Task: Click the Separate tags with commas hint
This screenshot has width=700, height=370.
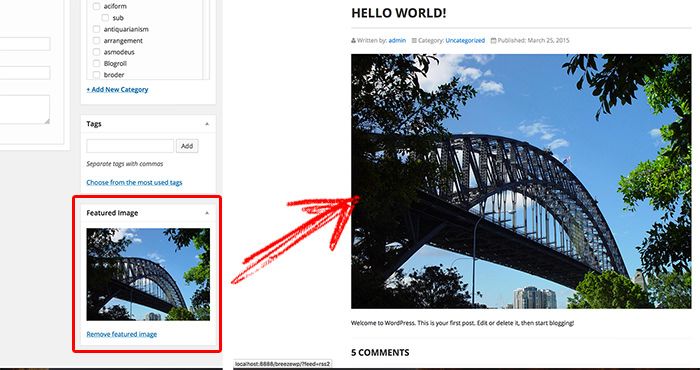Action: [x=125, y=164]
